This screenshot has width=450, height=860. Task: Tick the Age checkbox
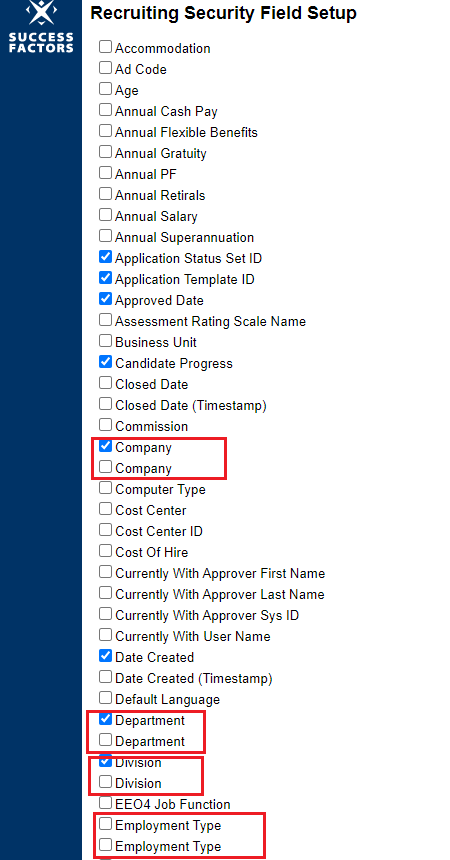click(105, 88)
